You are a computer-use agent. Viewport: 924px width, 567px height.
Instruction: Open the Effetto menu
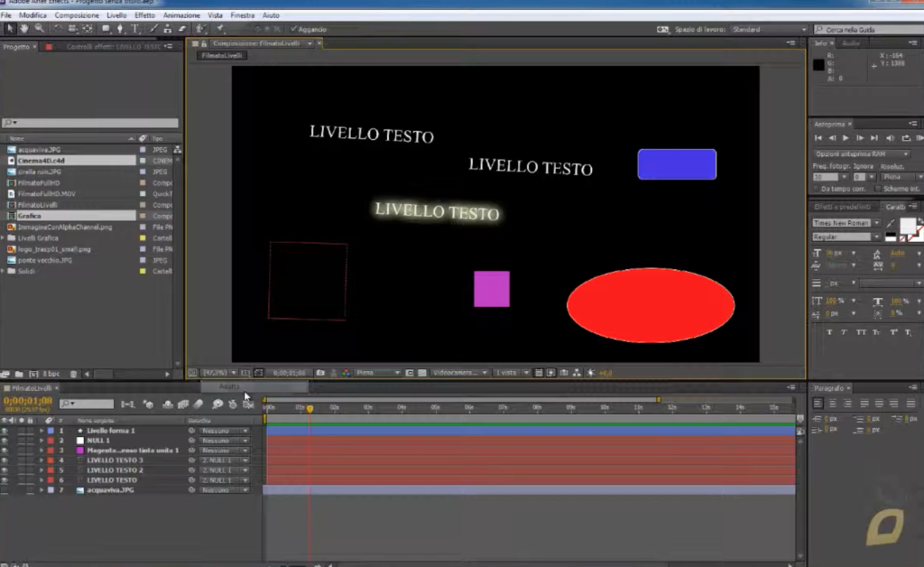coord(144,15)
